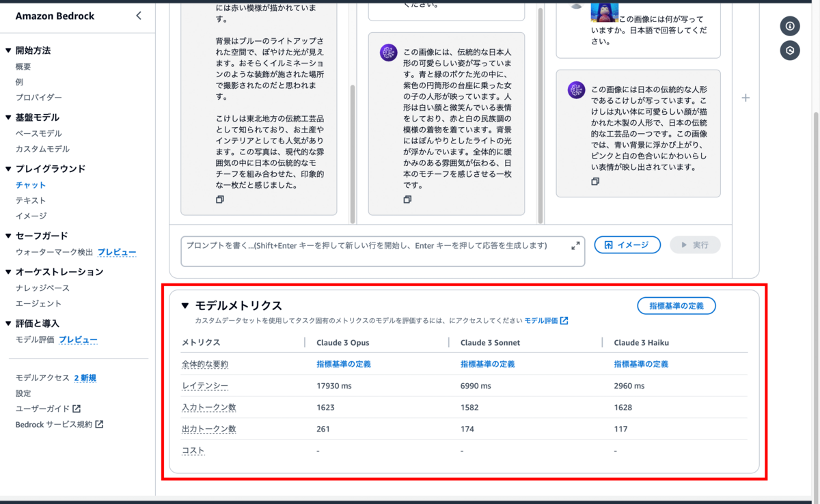Click the 出力トークン数 metric label
This screenshot has width=820, height=504.
point(208,429)
